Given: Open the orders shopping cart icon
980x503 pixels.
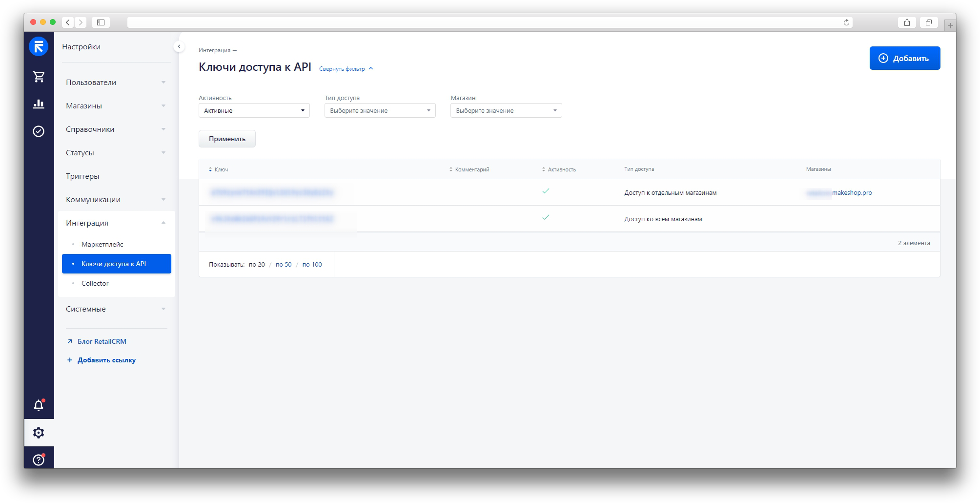Looking at the screenshot, I should 39,77.
